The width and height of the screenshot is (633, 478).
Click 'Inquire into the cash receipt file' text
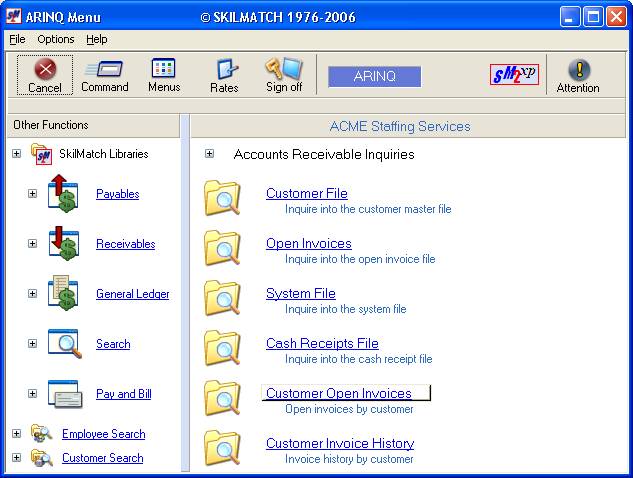358,359
